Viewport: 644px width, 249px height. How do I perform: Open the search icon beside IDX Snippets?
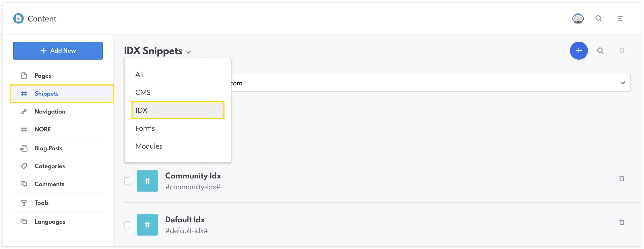tap(600, 51)
